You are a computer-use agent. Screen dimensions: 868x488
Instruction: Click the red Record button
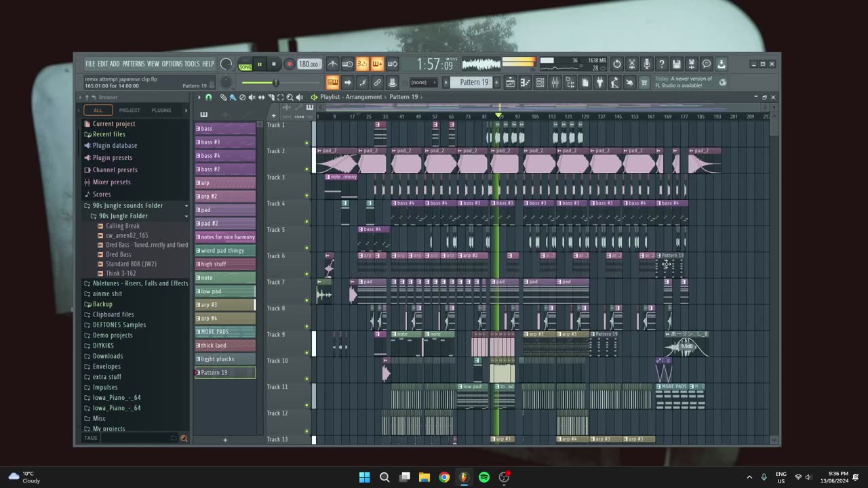tap(289, 64)
